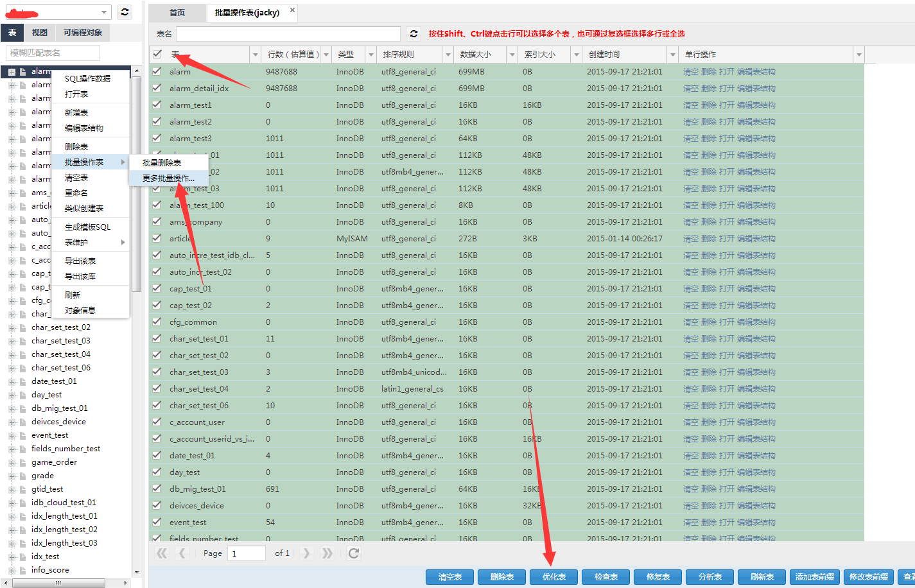
Task: Click table icon of char_set_test_02 tree node
Action: [x=23, y=327]
